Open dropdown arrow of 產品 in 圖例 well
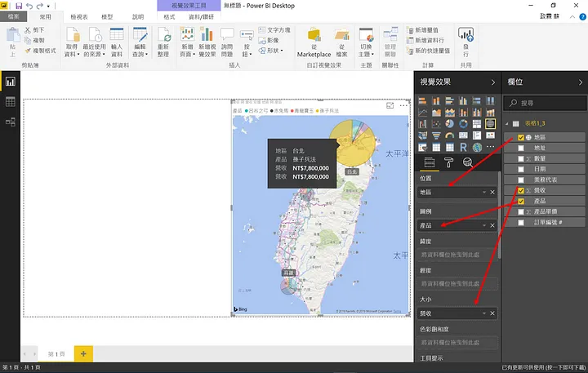This screenshot has width=588, height=373. pos(484,225)
